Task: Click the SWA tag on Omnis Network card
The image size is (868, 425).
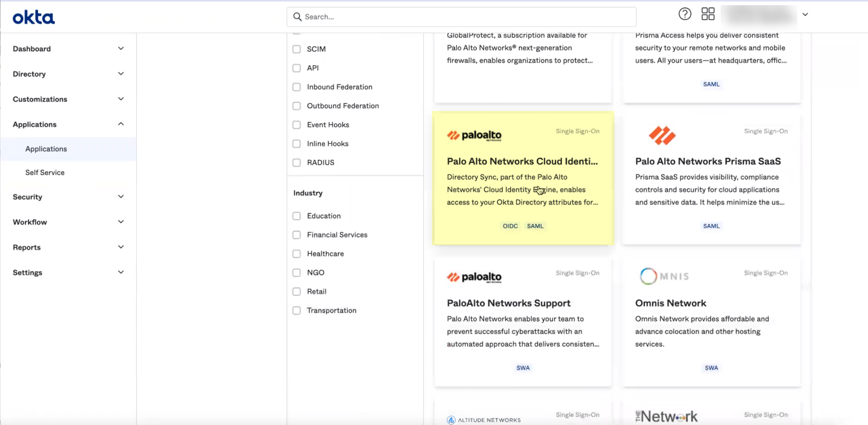Action: (x=711, y=368)
